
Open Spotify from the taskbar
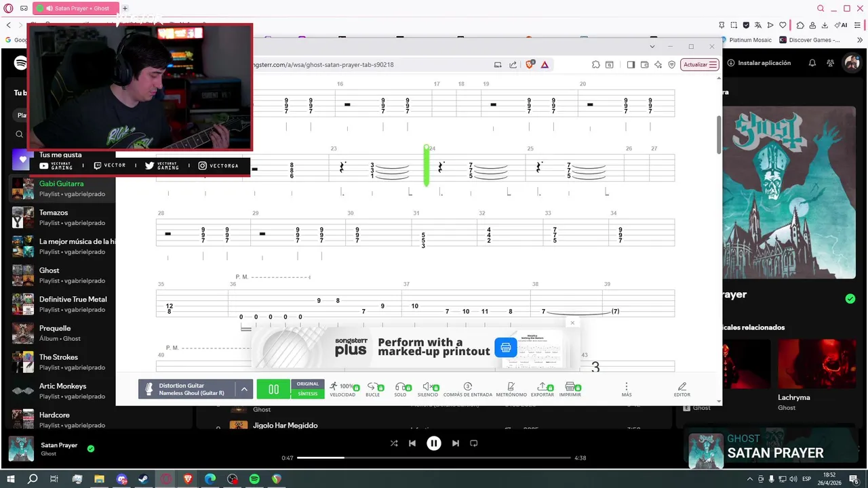[x=254, y=479]
